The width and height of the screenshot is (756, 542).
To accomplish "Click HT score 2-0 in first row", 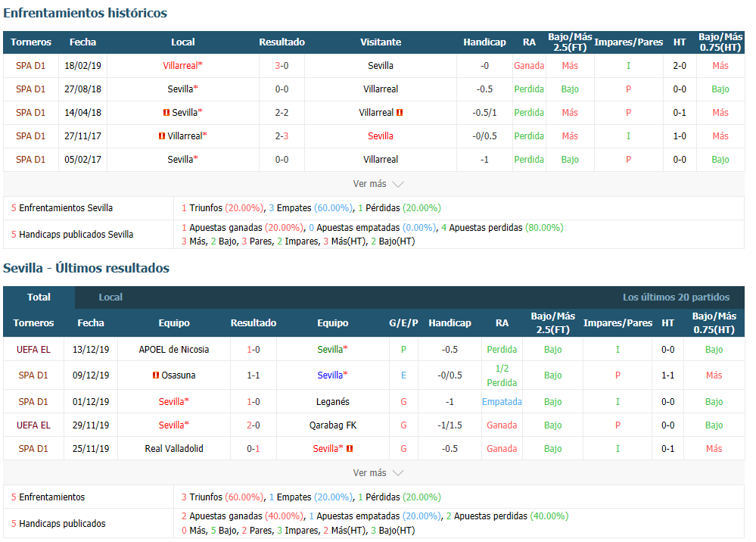I will pyautogui.click(x=680, y=66).
